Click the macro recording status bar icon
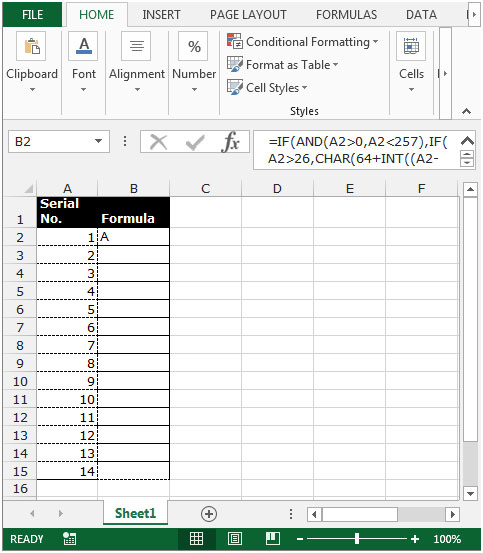 [x=69, y=539]
